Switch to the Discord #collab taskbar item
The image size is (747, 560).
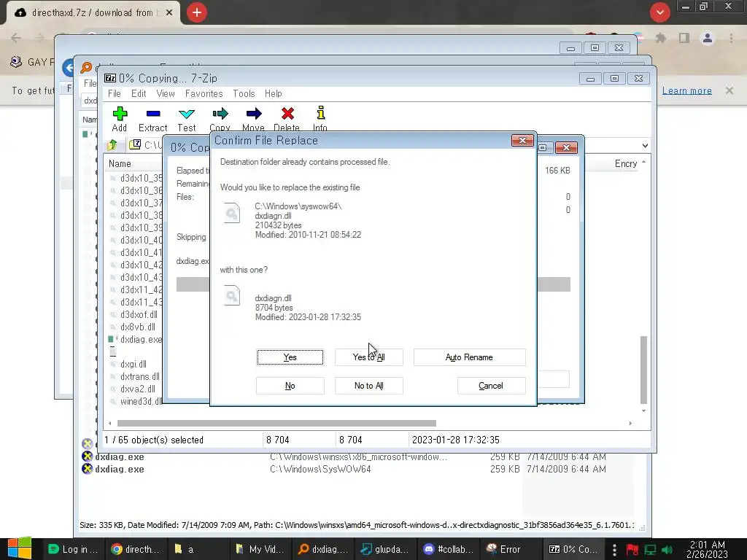(449, 550)
